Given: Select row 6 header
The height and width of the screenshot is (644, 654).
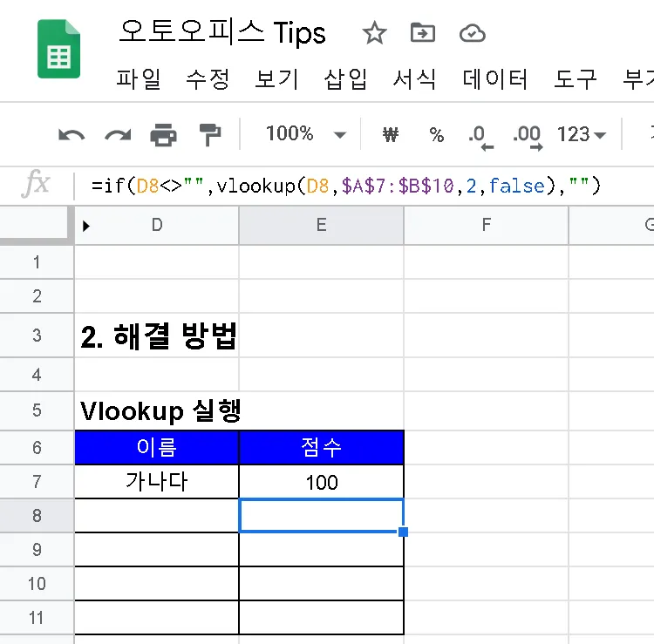Looking at the screenshot, I should coord(37,448).
